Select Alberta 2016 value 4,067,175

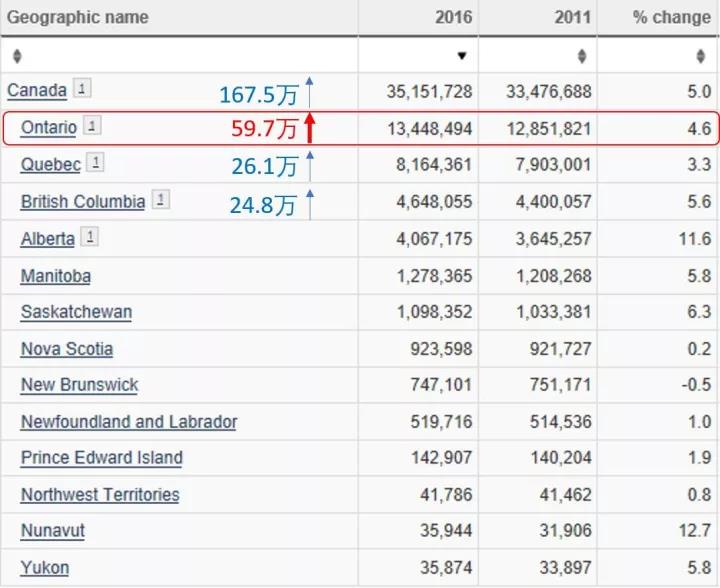click(x=434, y=239)
